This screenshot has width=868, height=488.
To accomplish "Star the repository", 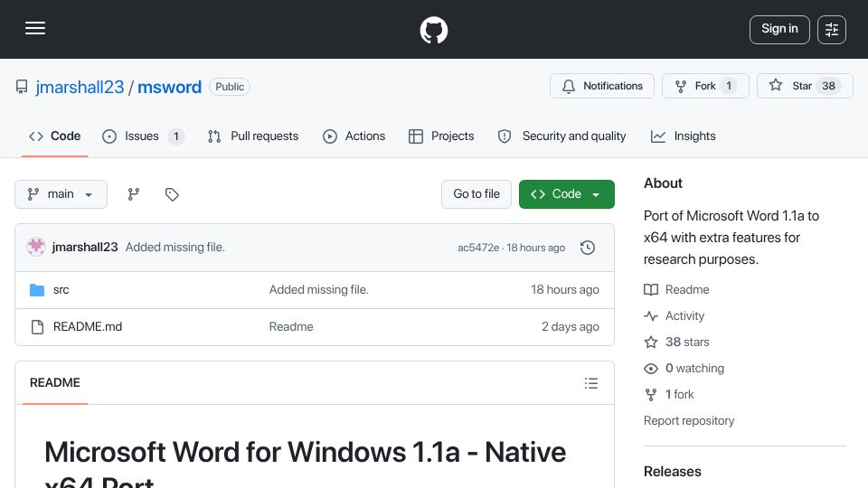I will 805,86.
